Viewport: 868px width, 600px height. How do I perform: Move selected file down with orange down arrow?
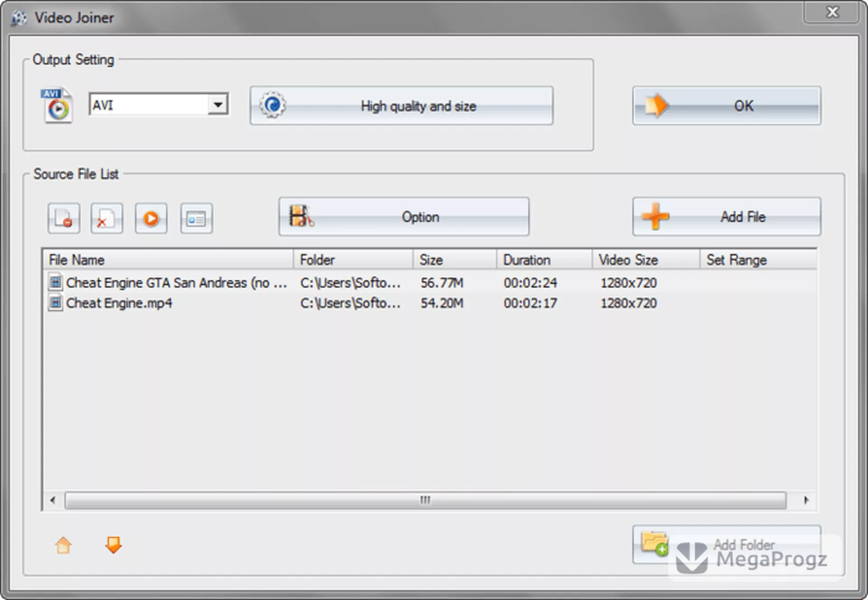(x=113, y=545)
